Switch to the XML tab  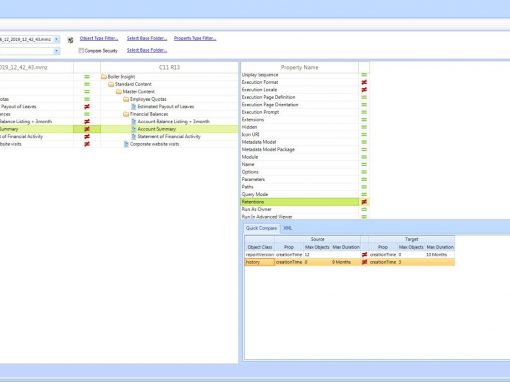click(x=288, y=228)
